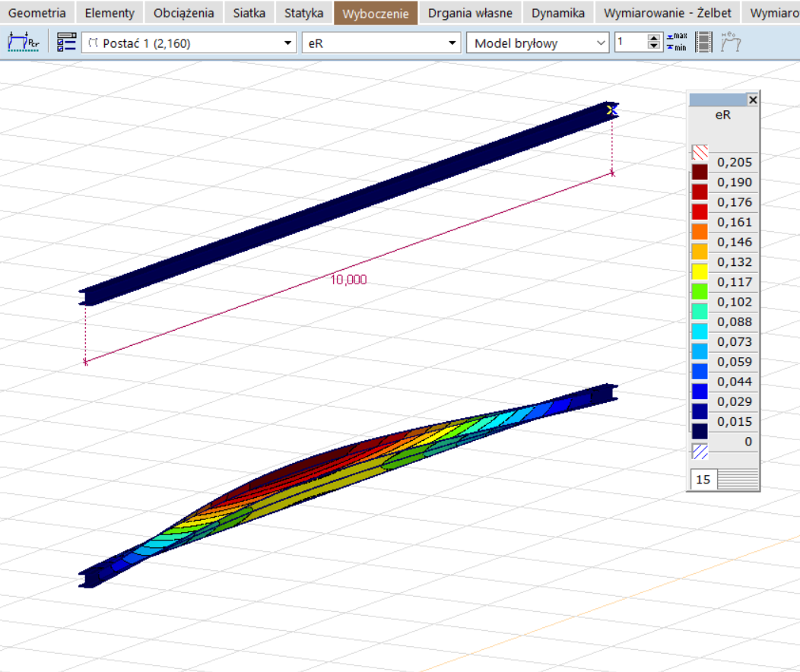Click the cyan swatch beside 0,073
Screen dimensions: 800x672
[700, 331]
